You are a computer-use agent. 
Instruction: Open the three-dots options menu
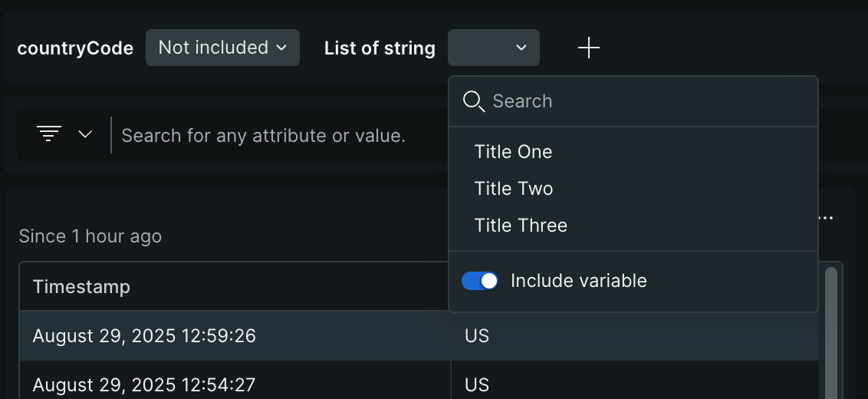pyautogui.click(x=826, y=219)
